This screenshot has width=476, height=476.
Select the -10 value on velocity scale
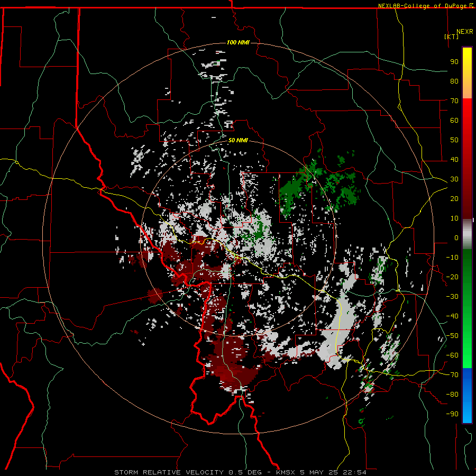[452, 258]
